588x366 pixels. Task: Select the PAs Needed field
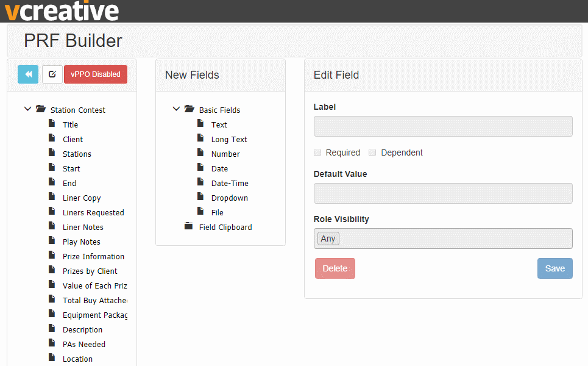84,344
